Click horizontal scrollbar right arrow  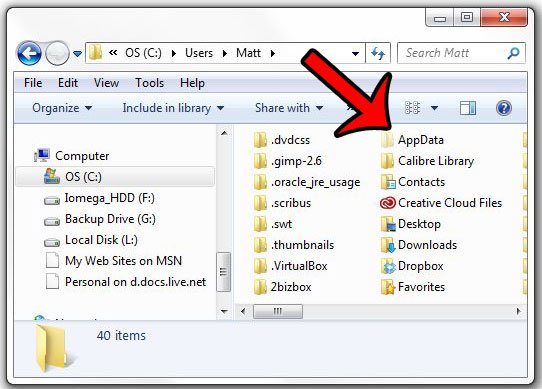(518, 311)
